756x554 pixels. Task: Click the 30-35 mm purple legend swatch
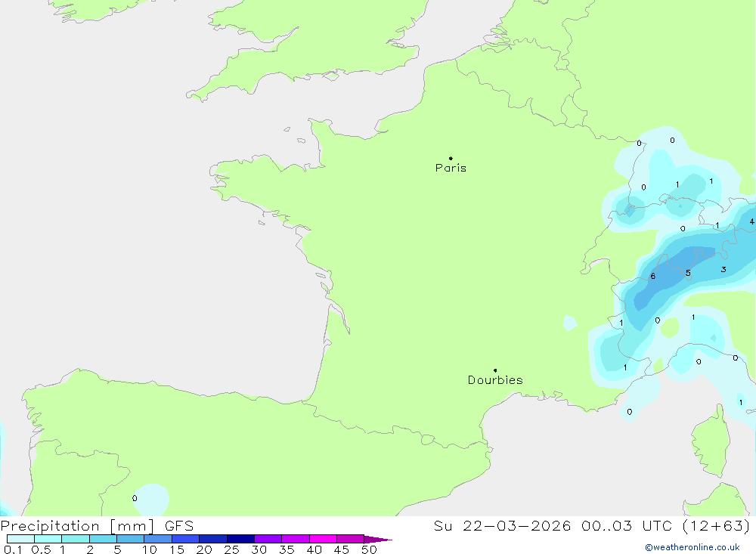268,539
